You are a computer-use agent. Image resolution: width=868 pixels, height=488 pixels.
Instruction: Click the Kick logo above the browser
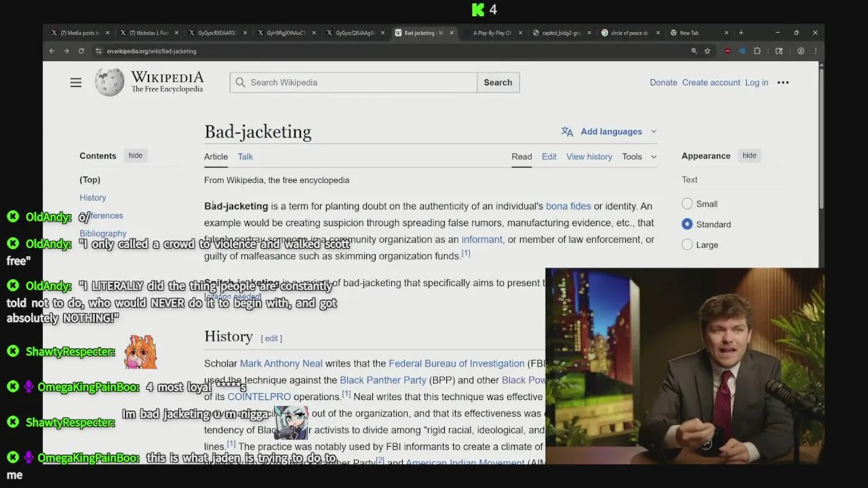[478, 9]
